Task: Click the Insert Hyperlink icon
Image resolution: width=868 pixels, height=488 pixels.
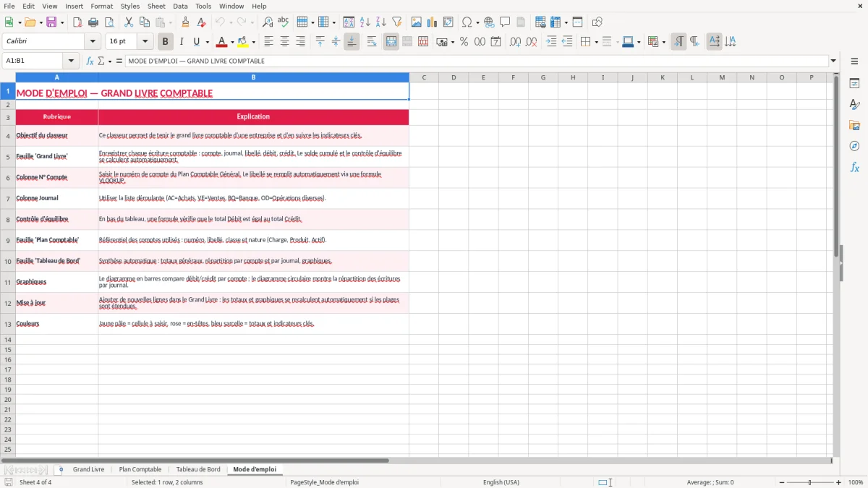Action: (489, 22)
